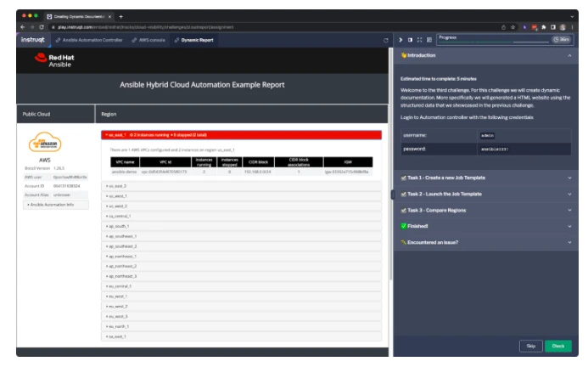This screenshot has width=588, height=367.
Task: Close the Creating Dynamic Documentation tab
Action: pos(109,16)
